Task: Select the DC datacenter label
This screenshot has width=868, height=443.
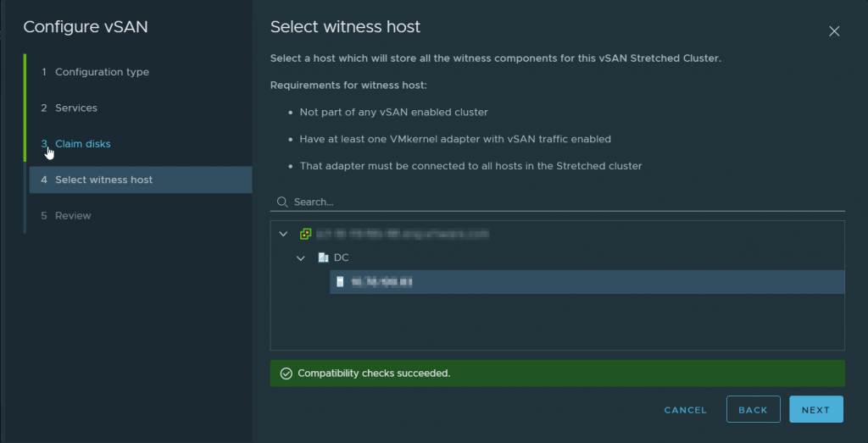Action: pyautogui.click(x=342, y=257)
